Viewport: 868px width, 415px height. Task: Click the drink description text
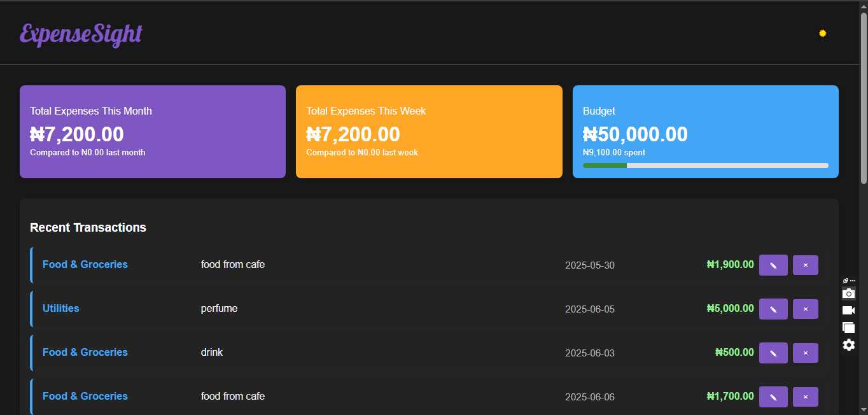tap(212, 352)
